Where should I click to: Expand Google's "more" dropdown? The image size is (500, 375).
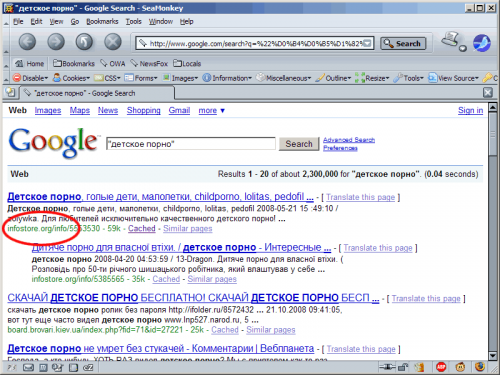click(212, 110)
